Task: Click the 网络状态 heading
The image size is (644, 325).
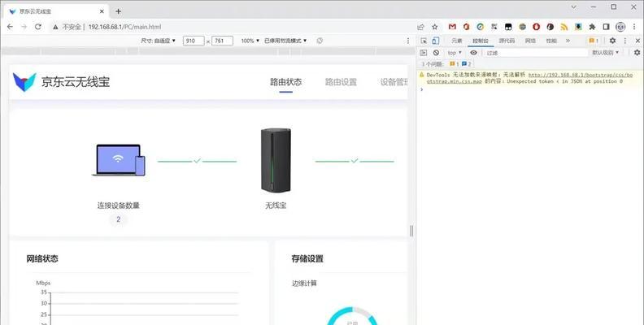Action: pyautogui.click(x=42, y=258)
